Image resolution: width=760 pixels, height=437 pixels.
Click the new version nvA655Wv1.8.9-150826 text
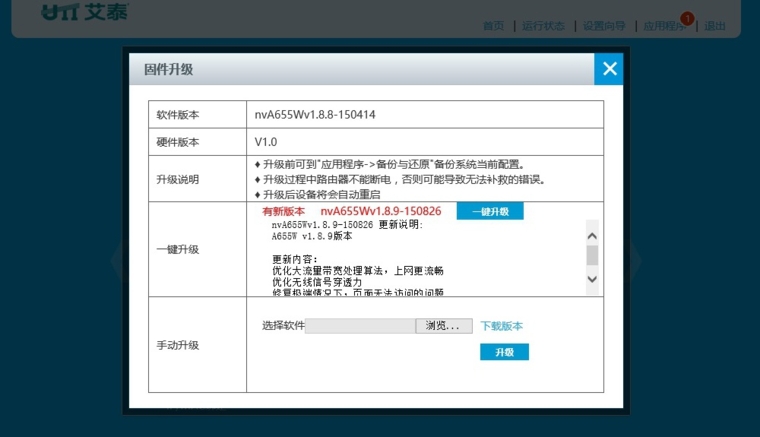click(381, 212)
